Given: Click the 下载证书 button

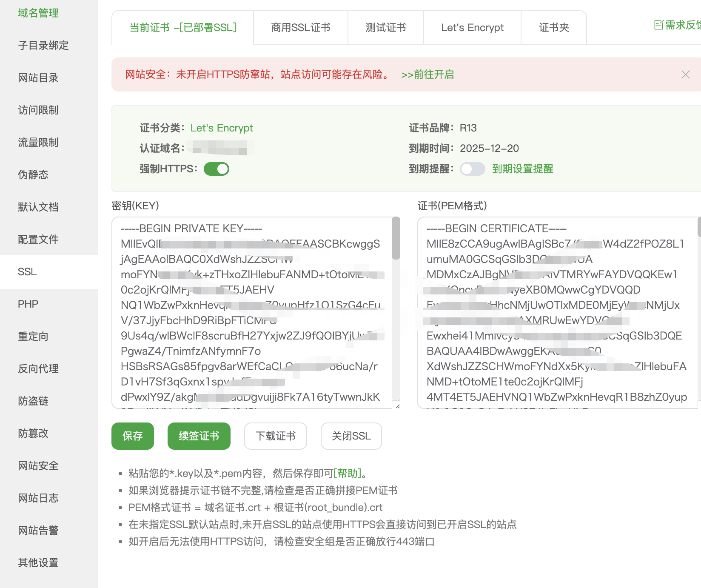Looking at the screenshot, I should coord(275,436).
